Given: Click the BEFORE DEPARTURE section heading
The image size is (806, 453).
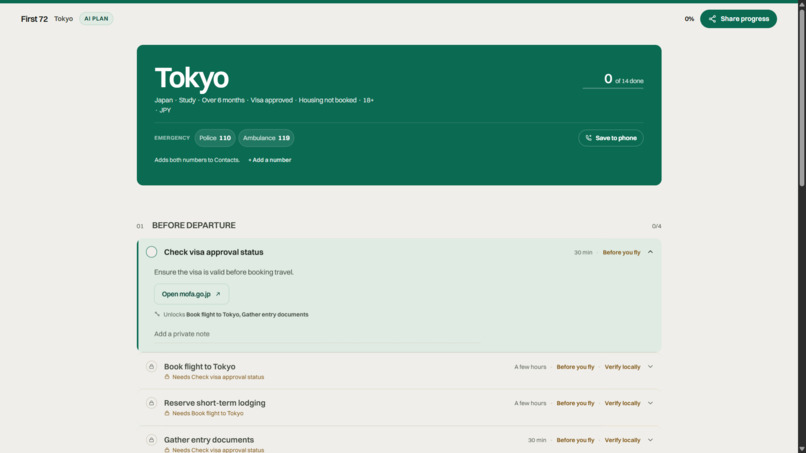Looking at the screenshot, I should click(194, 225).
